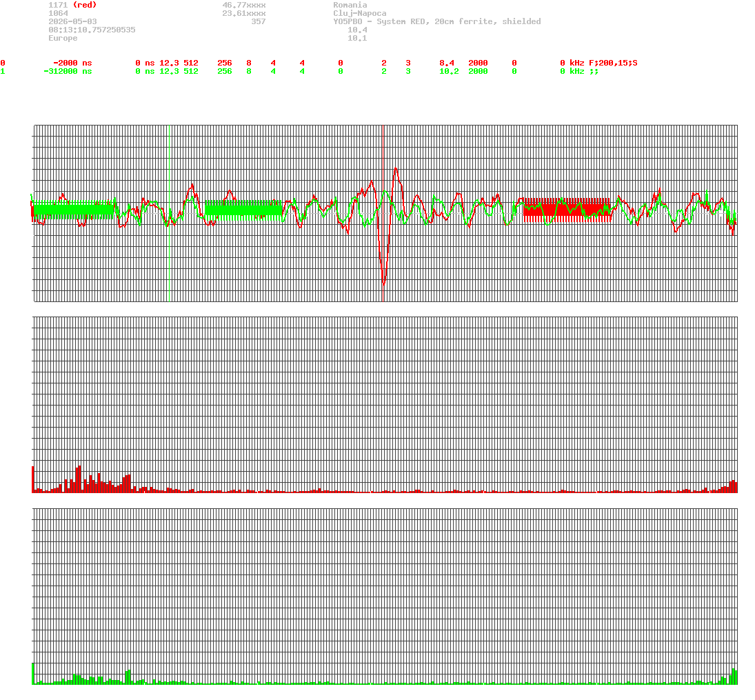
Task: Select the green 10.2 value in channel 1 row
Action: coord(449,71)
